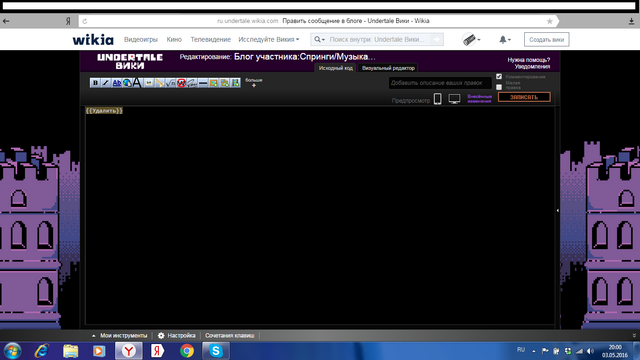This screenshot has height=360, width=640.
Task: Click the nowiki red crossed circle icon
Action: (x=181, y=83)
